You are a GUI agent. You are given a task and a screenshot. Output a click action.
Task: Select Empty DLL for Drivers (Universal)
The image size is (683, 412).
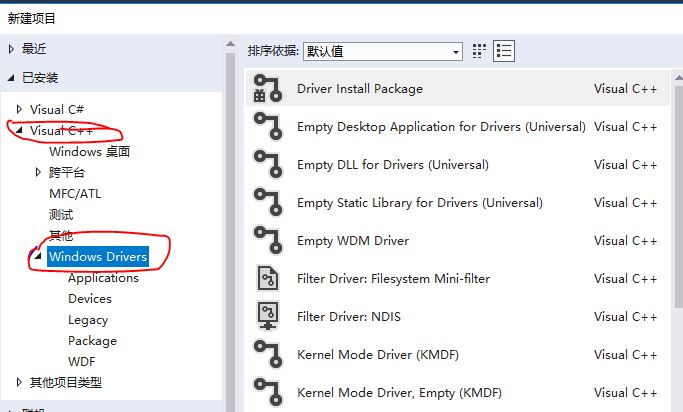point(393,165)
